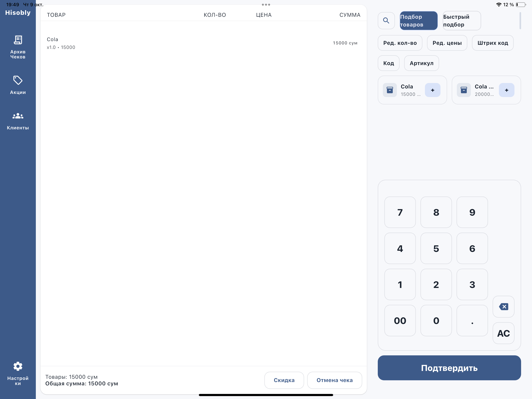
Task: Select the Cola row in receipt
Action: 203,43
